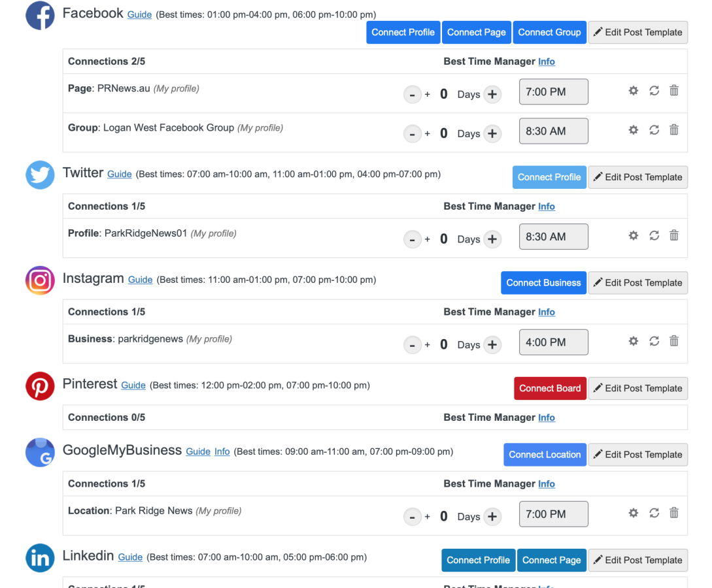Open the Instagram Guide link

tap(141, 280)
